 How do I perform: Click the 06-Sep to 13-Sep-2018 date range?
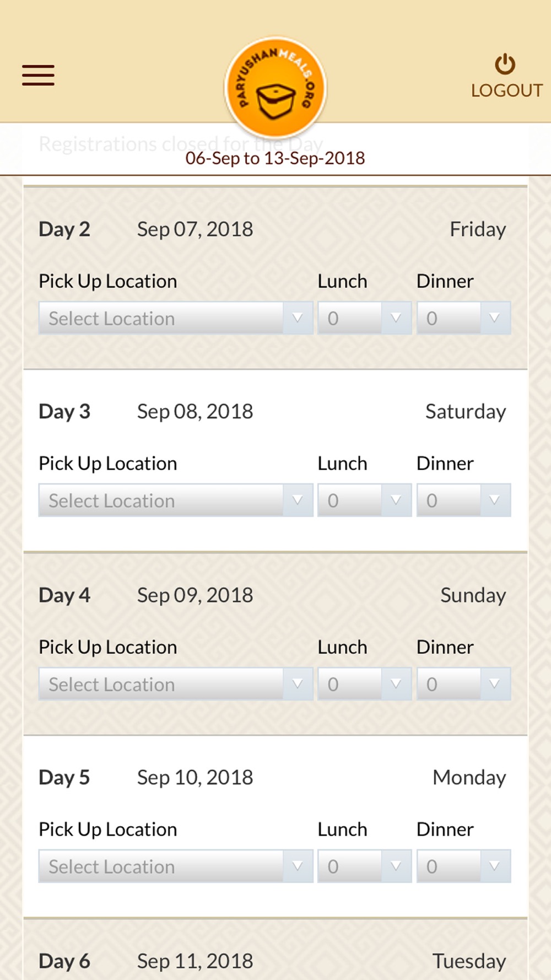(x=275, y=159)
